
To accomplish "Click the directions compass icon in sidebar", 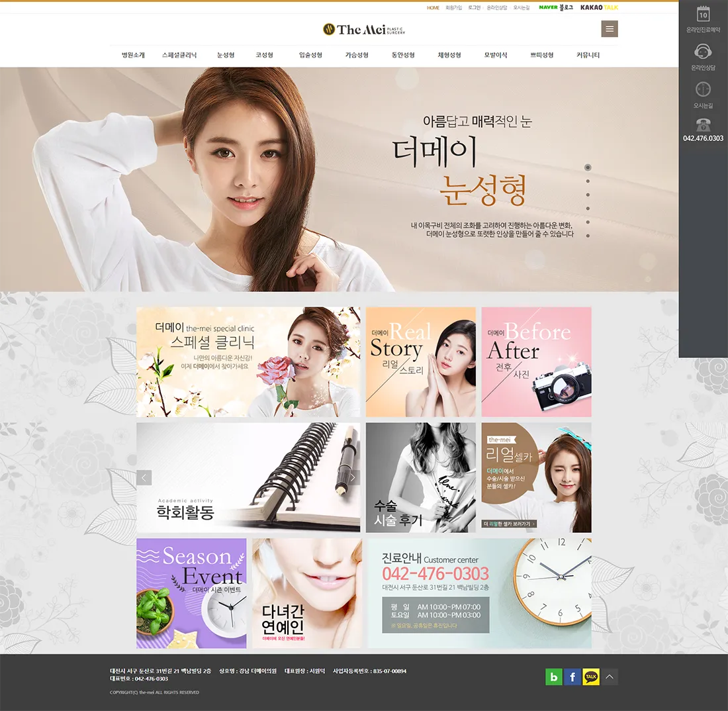I will click(x=703, y=89).
